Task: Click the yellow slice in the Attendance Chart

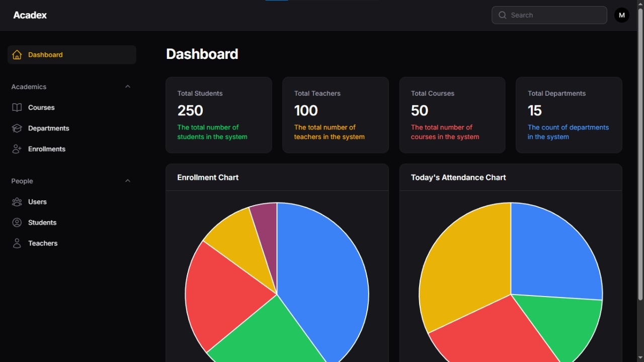Action: (463, 262)
